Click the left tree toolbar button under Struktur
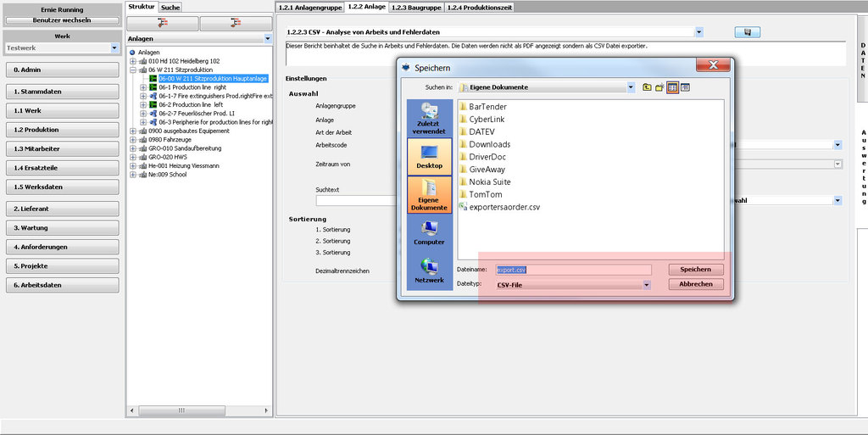The width and height of the screenshot is (868, 435). (x=163, y=24)
